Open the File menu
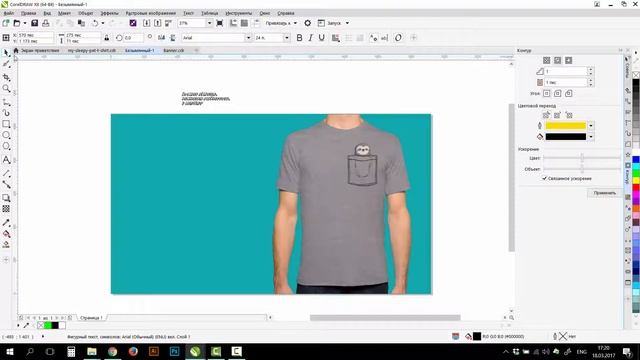Image resolution: width=640 pixels, height=360 pixels. [x=9, y=13]
